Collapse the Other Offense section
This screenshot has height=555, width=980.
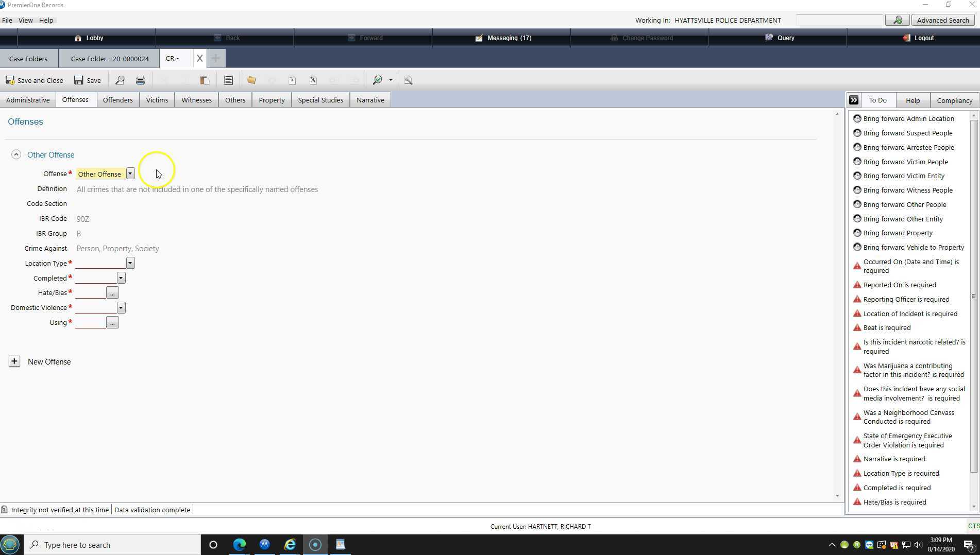click(x=16, y=154)
